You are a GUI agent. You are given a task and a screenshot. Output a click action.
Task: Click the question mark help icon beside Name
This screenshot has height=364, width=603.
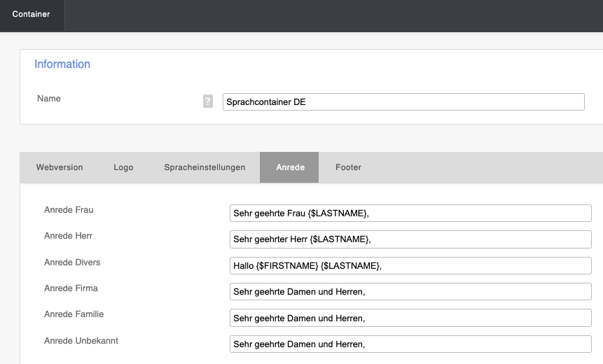(207, 101)
